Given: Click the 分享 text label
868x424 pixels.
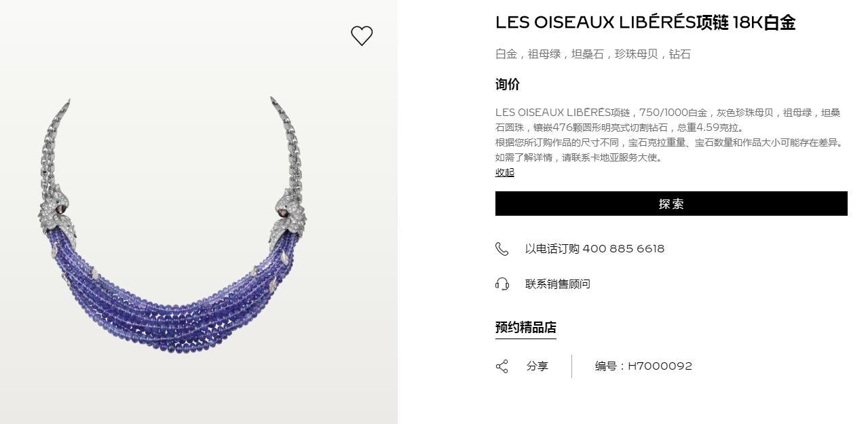Looking at the screenshot, I should (537, 366).
